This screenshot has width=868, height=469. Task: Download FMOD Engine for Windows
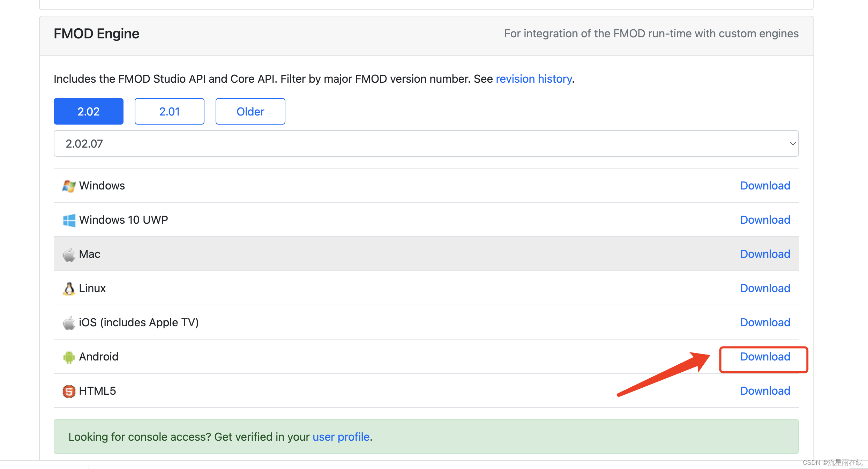[x=765, y=186]
